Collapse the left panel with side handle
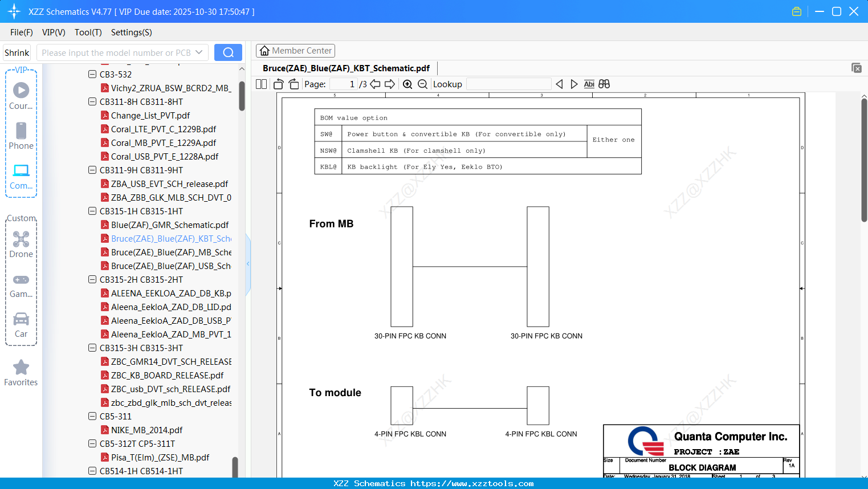Screen dimensions: 868x489 click(248, 263)
